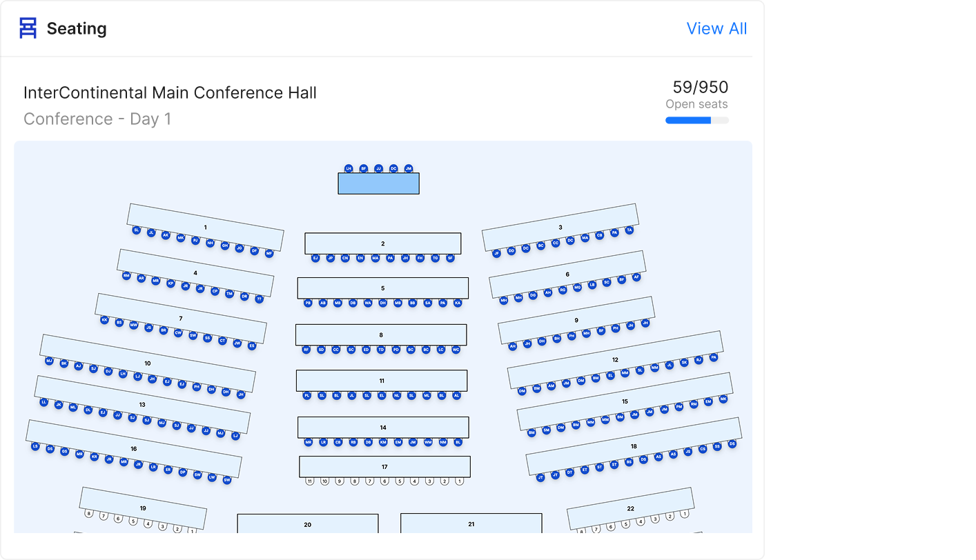
Task: Select table 8
Action: click(x=381, y=335)
